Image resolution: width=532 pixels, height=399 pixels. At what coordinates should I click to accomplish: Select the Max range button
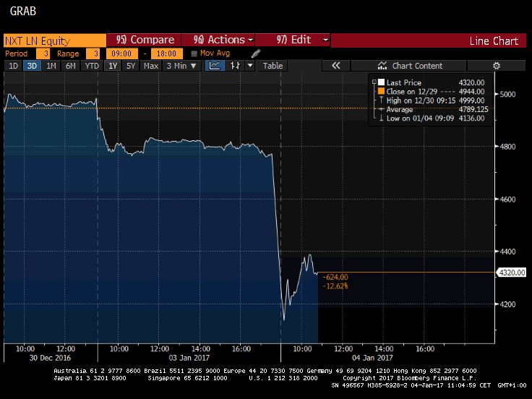point(150,66)
